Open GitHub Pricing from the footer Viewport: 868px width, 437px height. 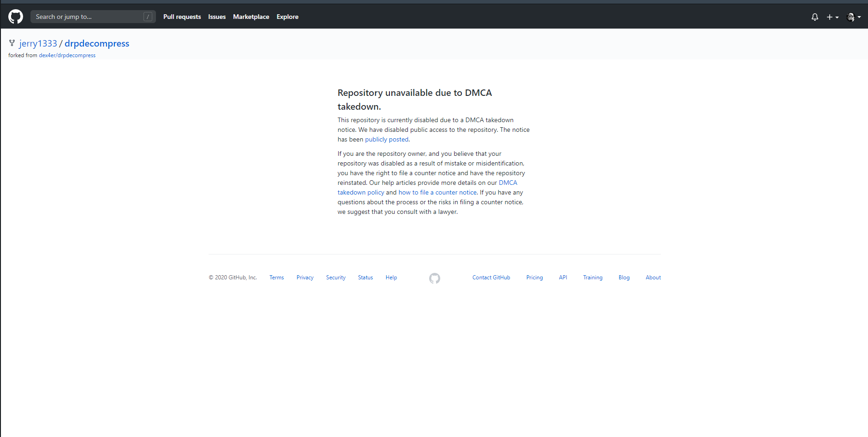coord(534,277)
